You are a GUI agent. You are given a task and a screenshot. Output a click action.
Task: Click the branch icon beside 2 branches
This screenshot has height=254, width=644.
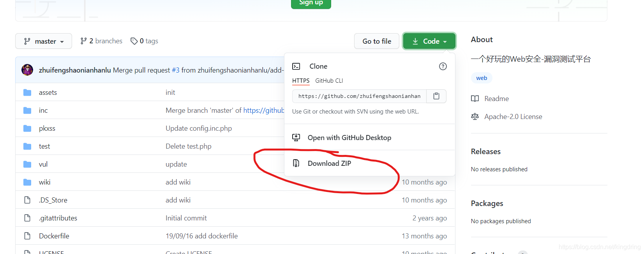tap(83, 41)
